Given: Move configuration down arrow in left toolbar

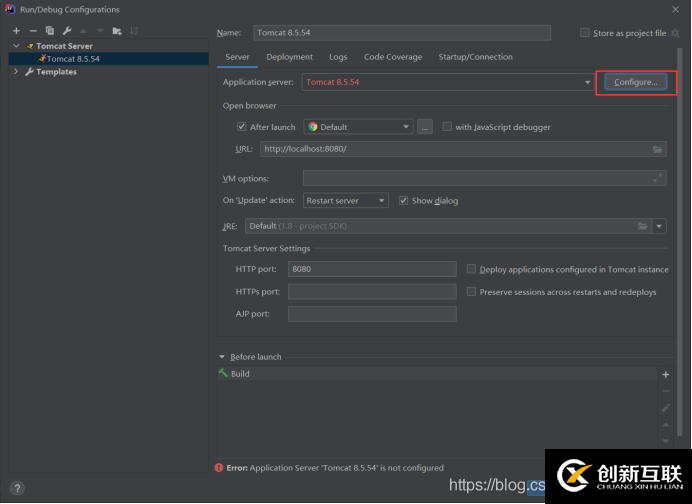Looking at the screenshot, I should pos(100,31).
